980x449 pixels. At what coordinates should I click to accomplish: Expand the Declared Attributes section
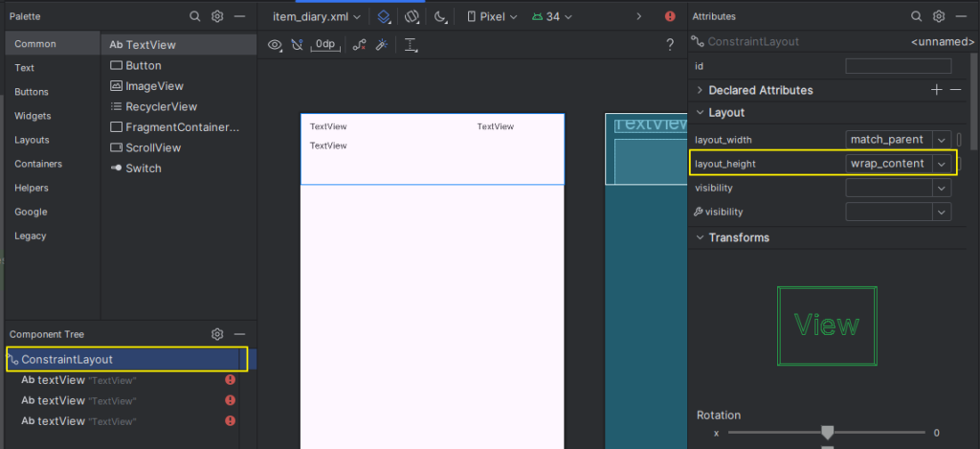click(700, 90)
